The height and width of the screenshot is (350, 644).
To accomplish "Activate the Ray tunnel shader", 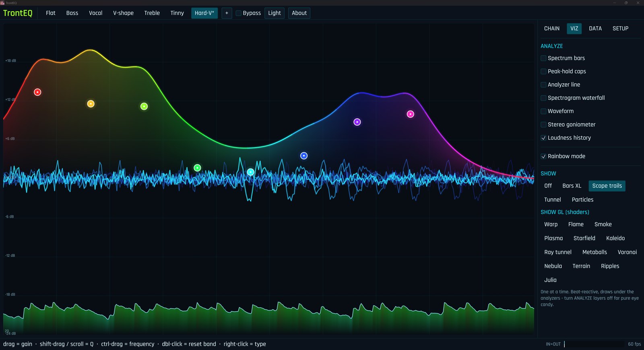I will tap(558, 252).
